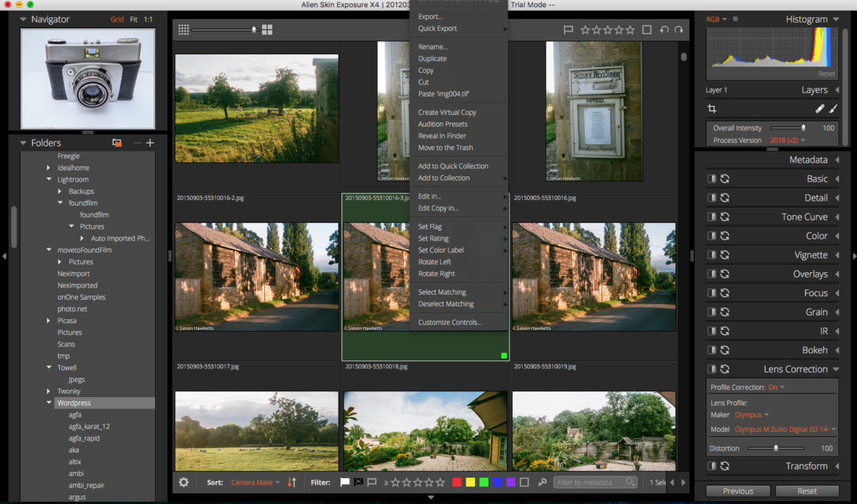Select Create Virtual Copy menu item
This screenshot has height=504, width=857.
tap(458, 112)
